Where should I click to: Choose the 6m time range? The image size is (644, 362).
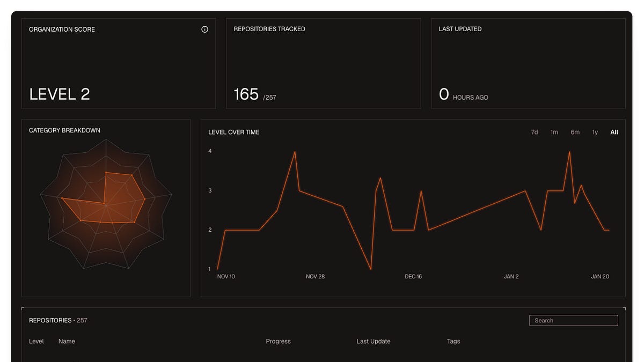pos(575,132)
